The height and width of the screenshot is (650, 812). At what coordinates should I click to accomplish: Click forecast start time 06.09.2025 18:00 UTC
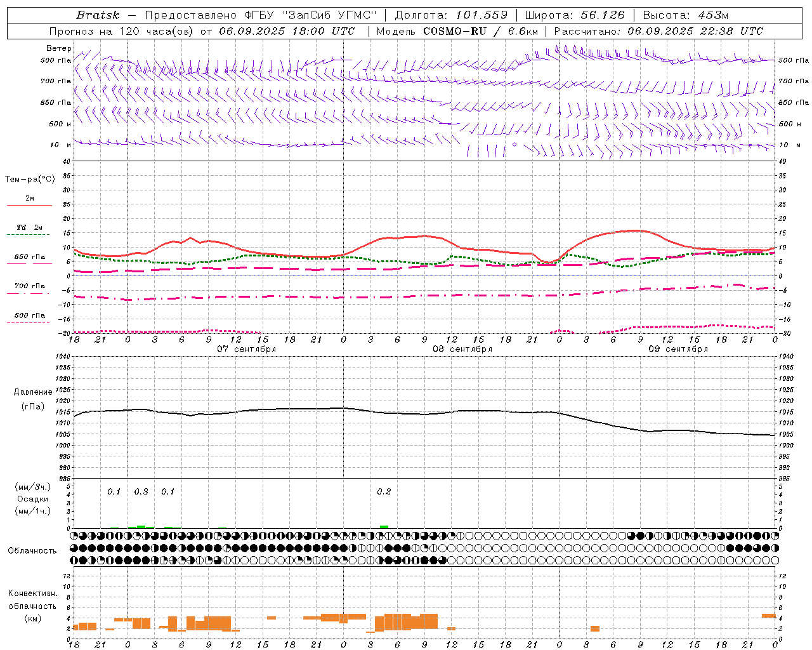[287, 31]
